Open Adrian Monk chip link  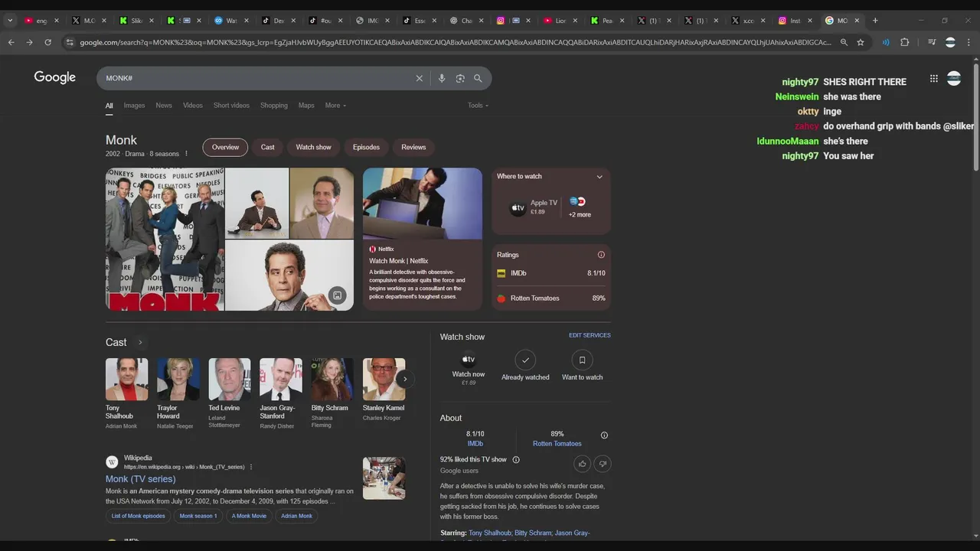296,516
